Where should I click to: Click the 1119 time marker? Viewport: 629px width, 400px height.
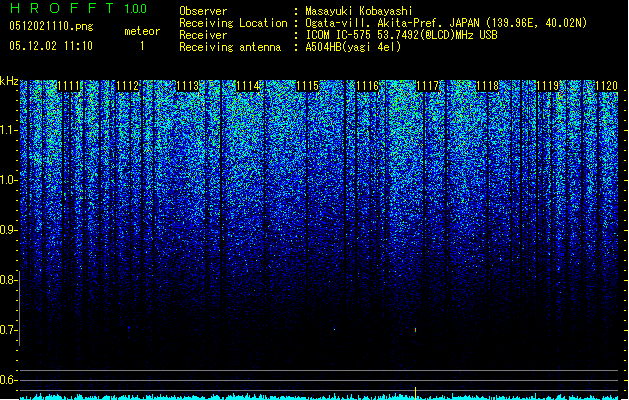pyautogui.click(x=547, y=86)
